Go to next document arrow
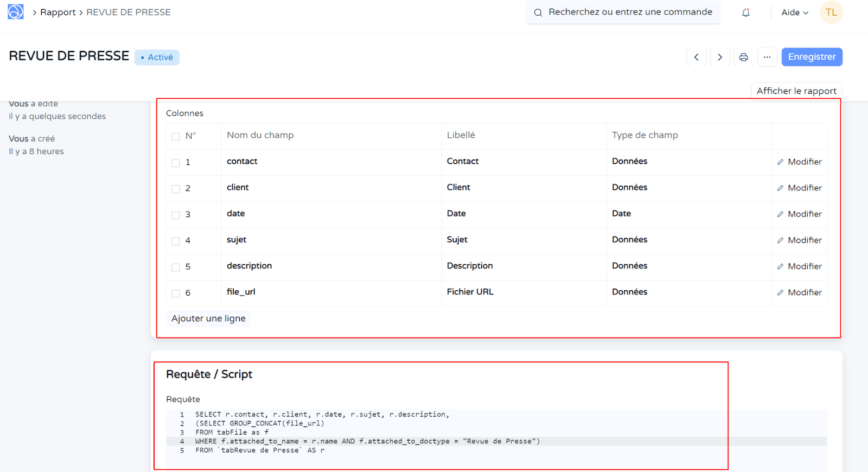 click(720, 57)
